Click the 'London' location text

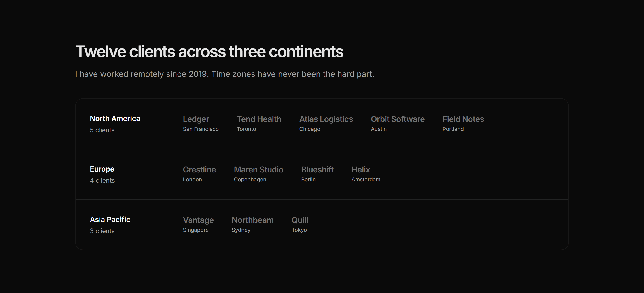point(192,180)
